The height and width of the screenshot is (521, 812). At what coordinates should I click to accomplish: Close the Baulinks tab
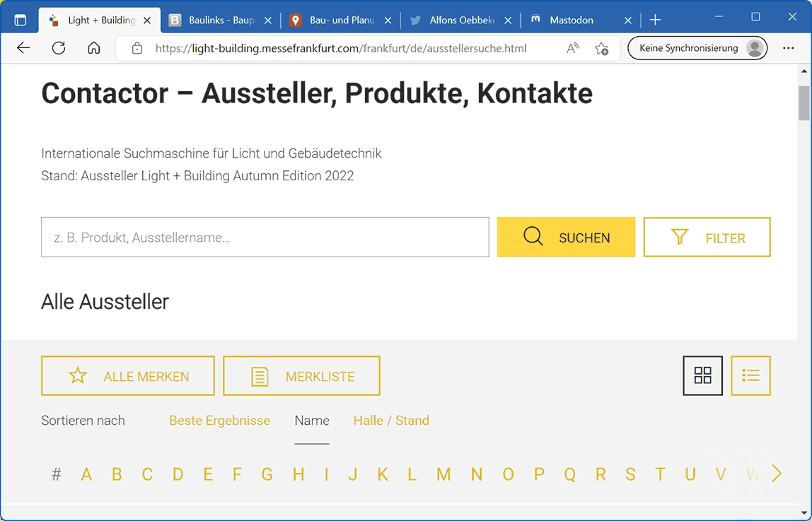point(268,21)
